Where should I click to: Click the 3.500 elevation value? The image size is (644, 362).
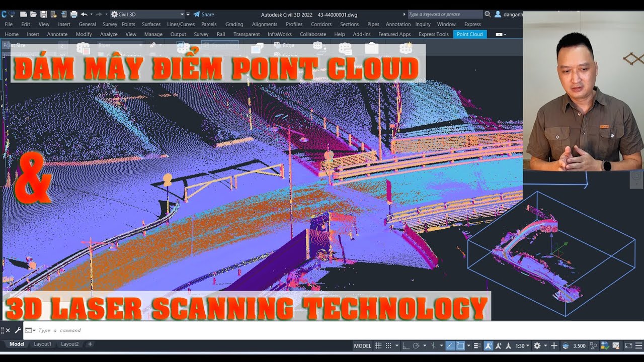[x=579, y=346]
